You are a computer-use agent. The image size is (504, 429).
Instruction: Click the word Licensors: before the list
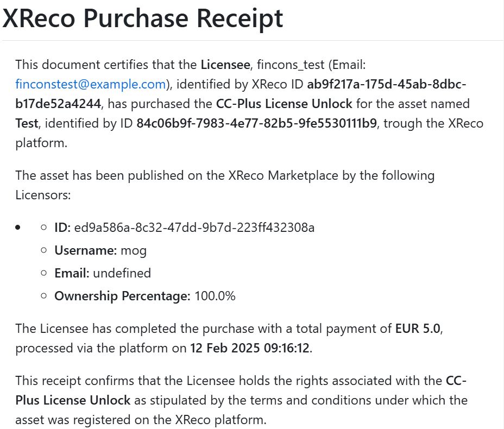click(43, 195)
